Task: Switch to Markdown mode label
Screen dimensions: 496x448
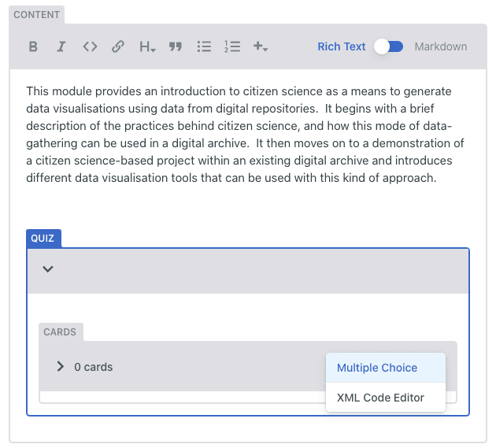Action: 440,46
